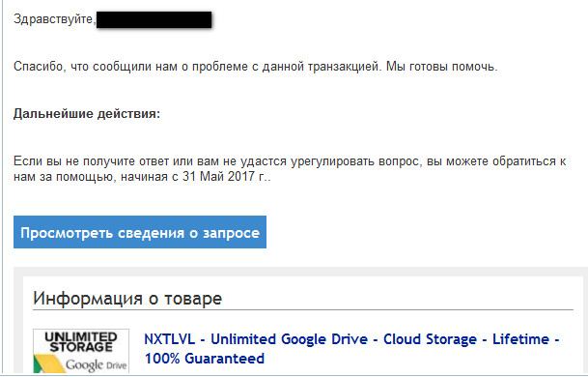588x377 pixels.
Task: Click the divider line under Информация о товаре
Action: (x=303, y=310)
